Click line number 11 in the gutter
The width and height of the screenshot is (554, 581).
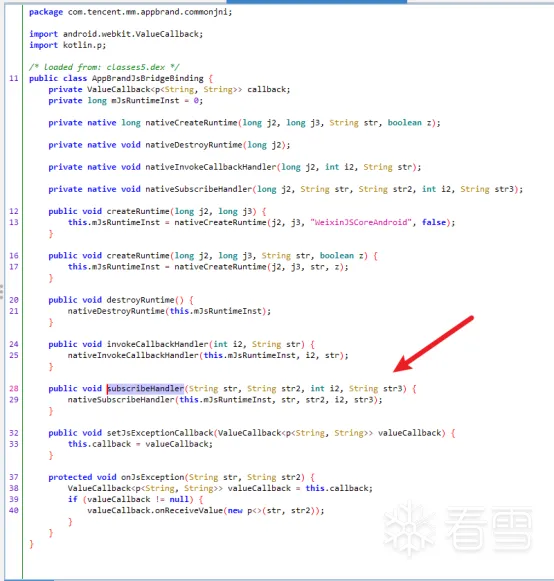click(14, 78)
